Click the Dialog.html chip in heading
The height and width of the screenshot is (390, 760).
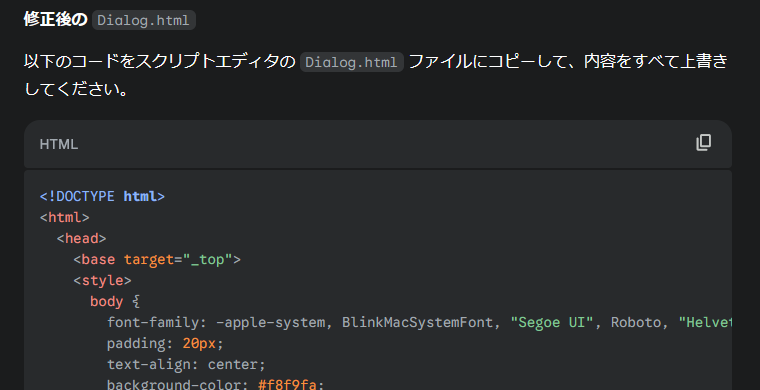coord(144,20)
